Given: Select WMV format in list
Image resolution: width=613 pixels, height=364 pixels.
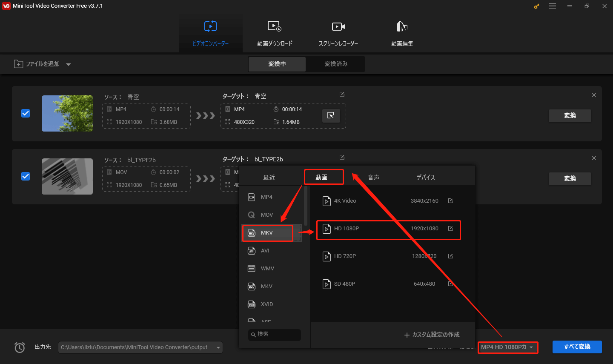Looking at the screenshot, I should pos(272,269).
